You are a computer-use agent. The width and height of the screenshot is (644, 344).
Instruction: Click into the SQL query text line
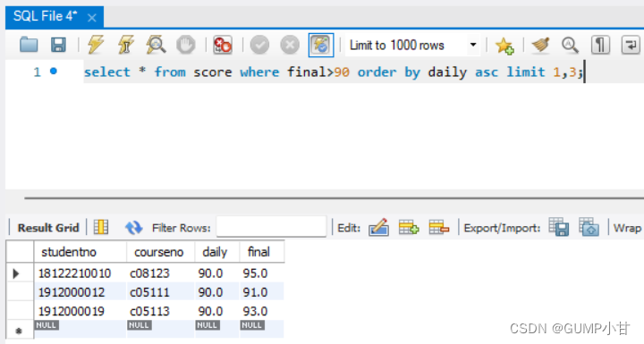[334, 72]
